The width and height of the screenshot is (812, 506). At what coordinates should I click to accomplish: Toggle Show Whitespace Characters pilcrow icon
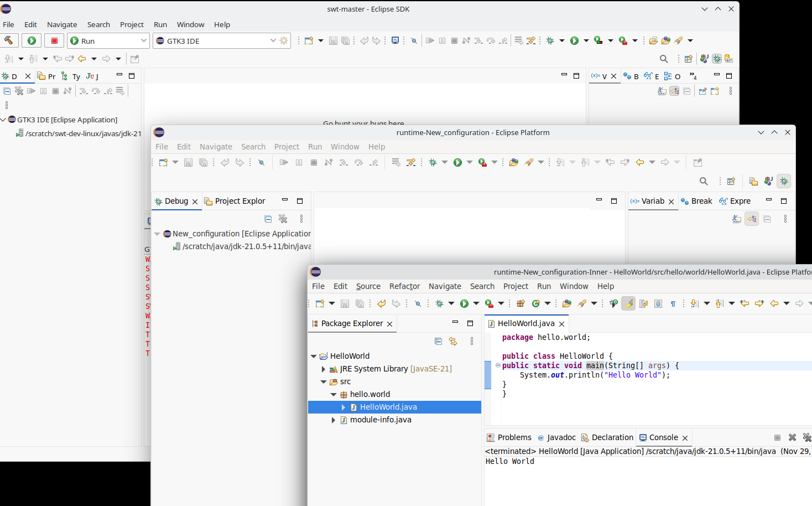673,303
